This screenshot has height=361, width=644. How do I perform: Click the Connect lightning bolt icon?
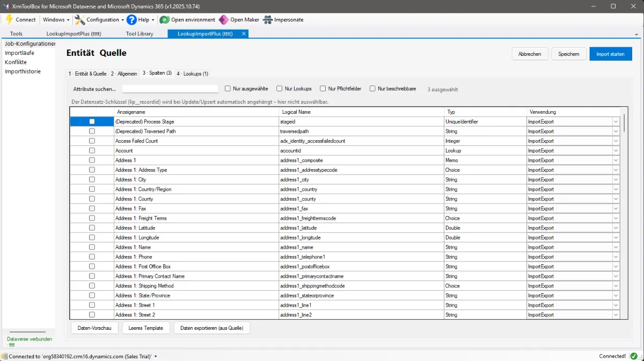tap(9, 20)
